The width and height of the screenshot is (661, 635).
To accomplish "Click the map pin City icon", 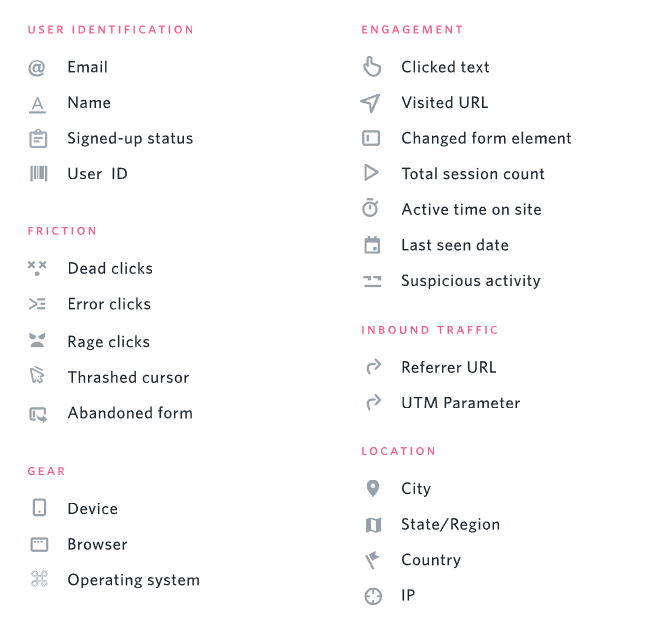I will [x=373, y=488].
